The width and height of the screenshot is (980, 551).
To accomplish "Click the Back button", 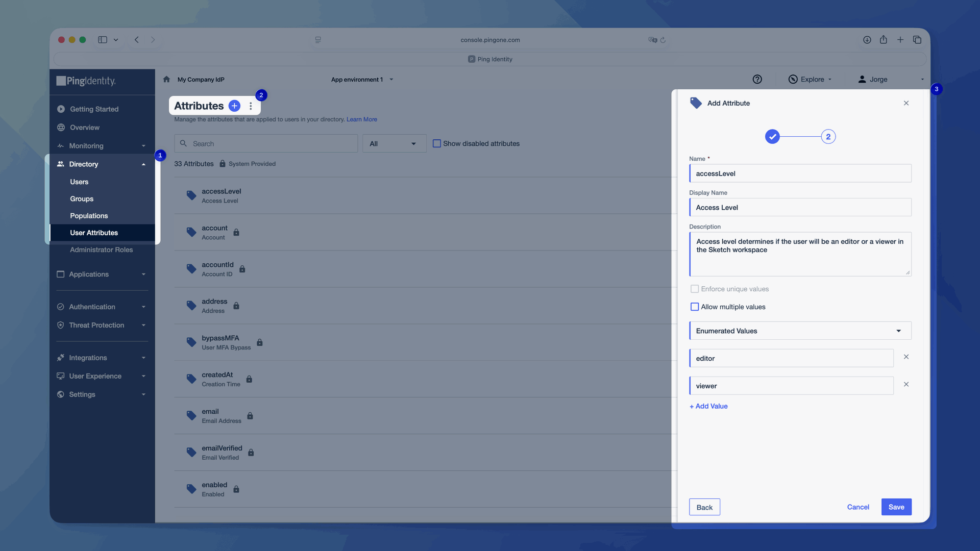I will (x=704, y=507).
